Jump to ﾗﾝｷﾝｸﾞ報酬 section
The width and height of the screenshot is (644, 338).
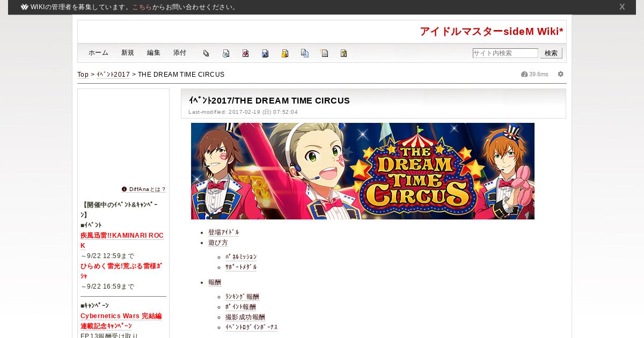pyautogui.click(x=242, y=297)
